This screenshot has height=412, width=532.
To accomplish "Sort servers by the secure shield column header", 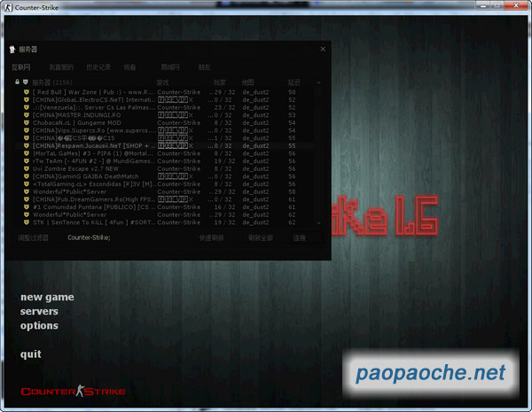I will pos(25,82).
